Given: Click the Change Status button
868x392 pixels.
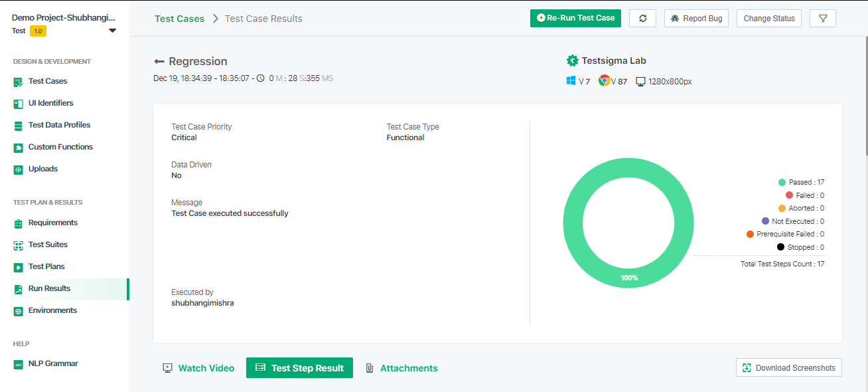Looking at the screenshot, I should (x=769, y=18).
